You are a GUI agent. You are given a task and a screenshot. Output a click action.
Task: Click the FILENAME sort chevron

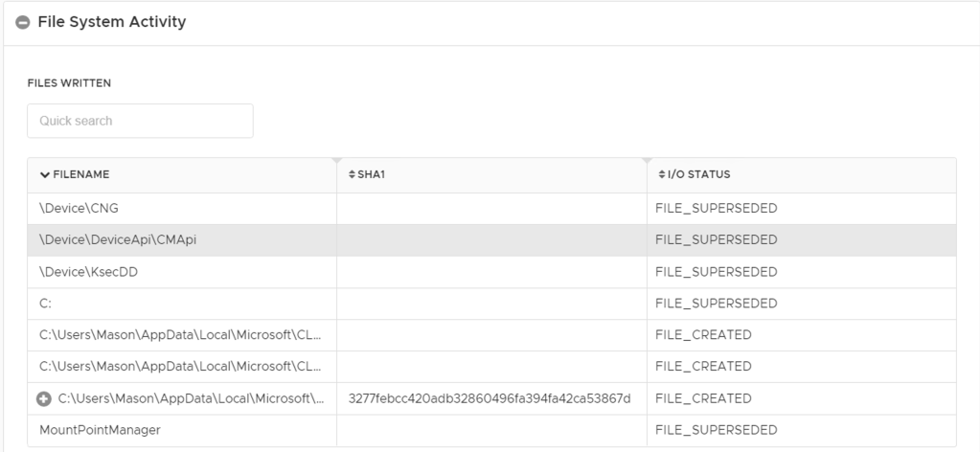click(44, 174)
